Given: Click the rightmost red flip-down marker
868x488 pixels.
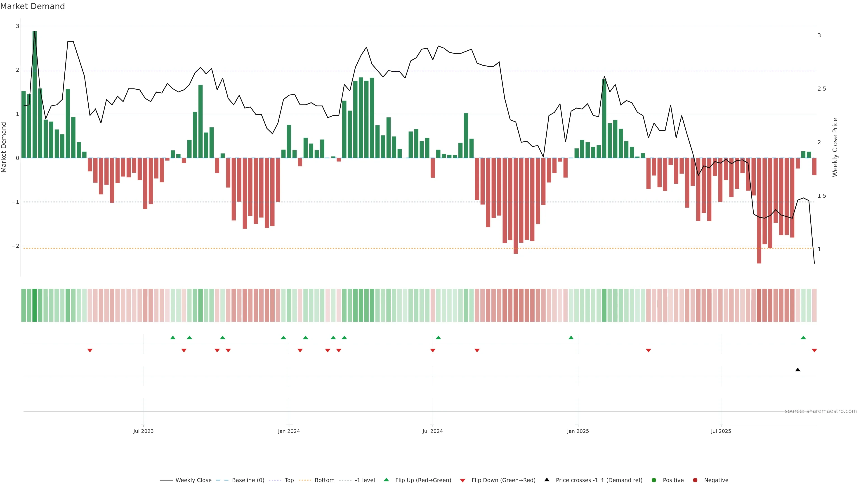Looking at the screenshot, I should [814, 351].
